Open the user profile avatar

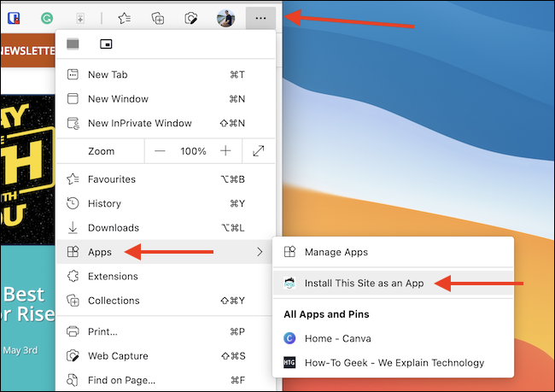click(225, 17)
